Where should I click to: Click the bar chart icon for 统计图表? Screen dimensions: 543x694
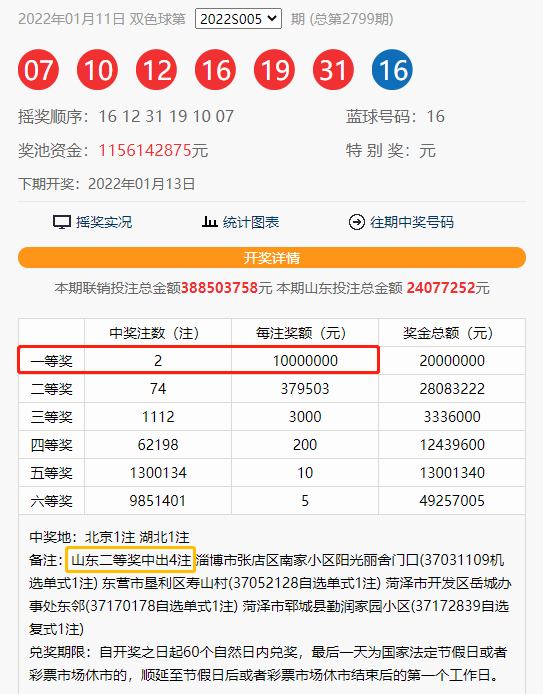click(209, 221)
